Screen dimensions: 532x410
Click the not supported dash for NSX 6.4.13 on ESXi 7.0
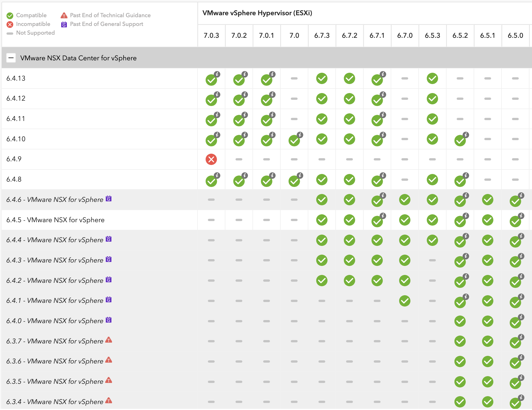pos(294,78)
